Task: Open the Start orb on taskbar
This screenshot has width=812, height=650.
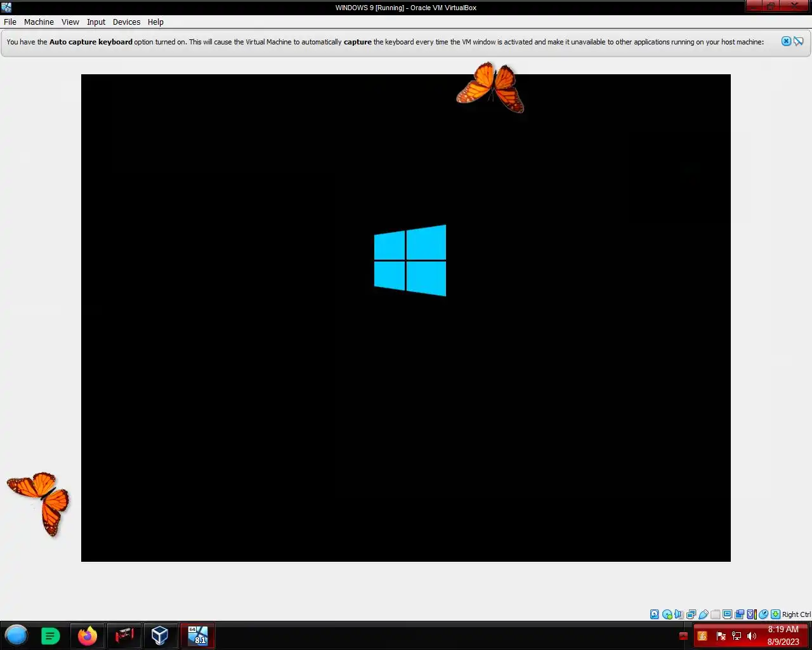Action: (16, 635)
